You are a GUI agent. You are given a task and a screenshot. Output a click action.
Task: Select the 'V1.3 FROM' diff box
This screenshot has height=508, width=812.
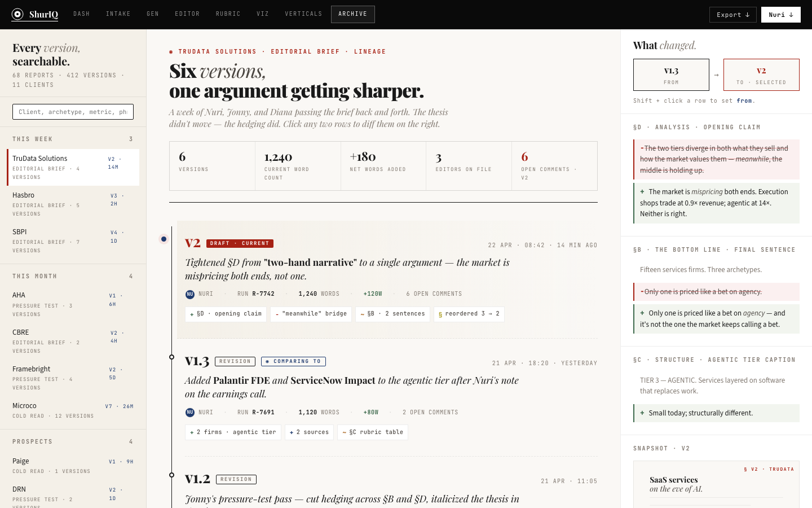[x=671, y=75]
